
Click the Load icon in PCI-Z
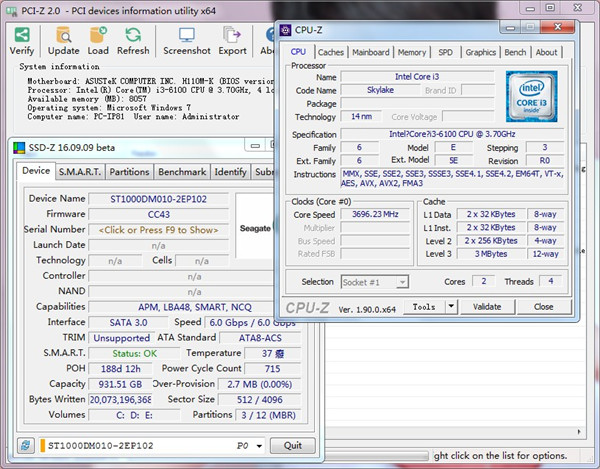[98, 35]
